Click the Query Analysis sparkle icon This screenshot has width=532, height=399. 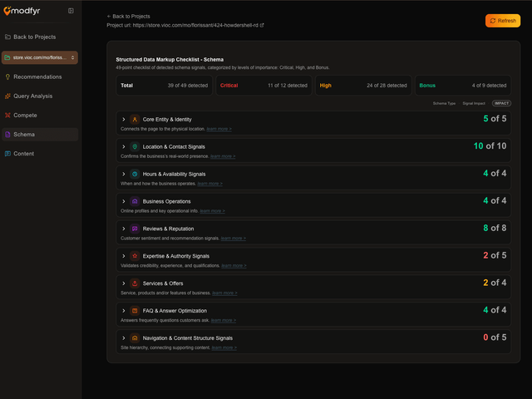coord(7,96)
